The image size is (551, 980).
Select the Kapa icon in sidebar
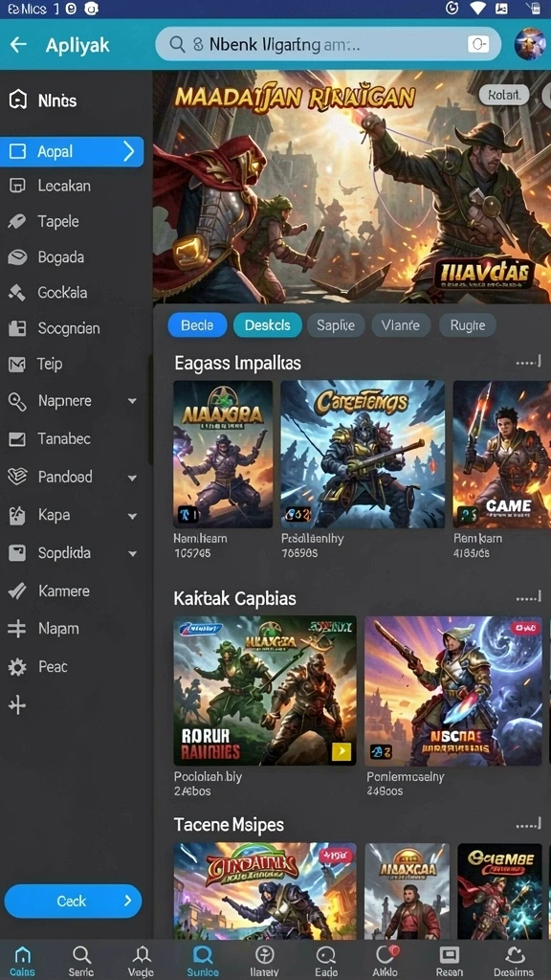(17, 515)
